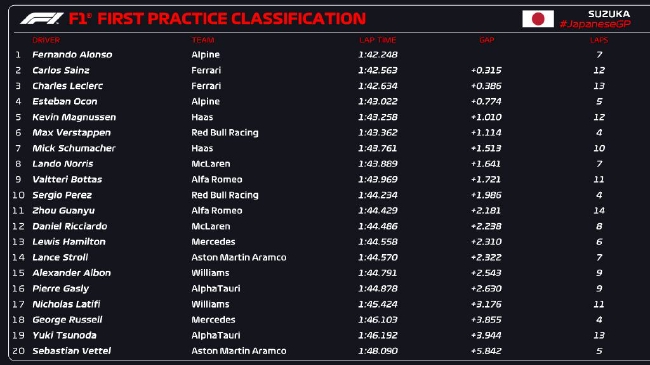Select driver Fernando Alonso

coord(72,55)
